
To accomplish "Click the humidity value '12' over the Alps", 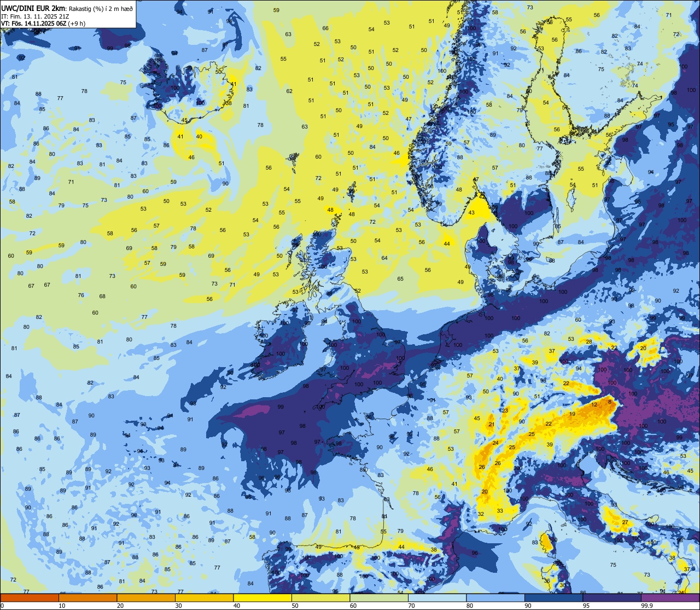I will (x=594, y=405).
